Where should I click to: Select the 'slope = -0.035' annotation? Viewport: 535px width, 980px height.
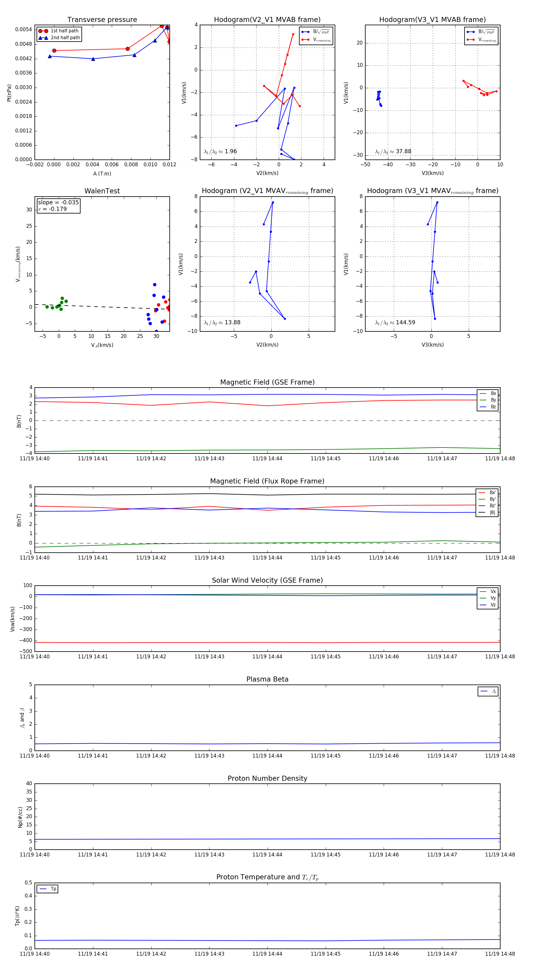click(58, 203)
